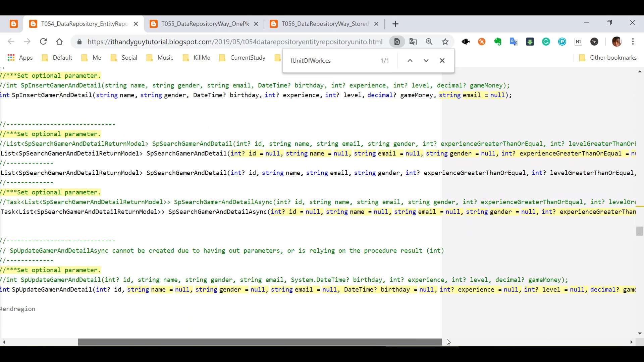
Task: Open the CurrentStudy bookmarks folder
Action: (242, 58)
